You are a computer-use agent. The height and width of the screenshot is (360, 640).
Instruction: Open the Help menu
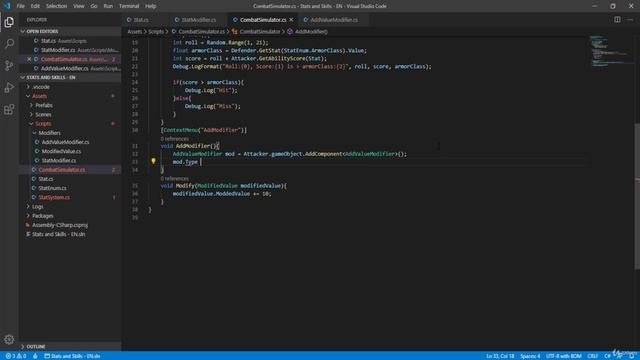click(151, 6)
